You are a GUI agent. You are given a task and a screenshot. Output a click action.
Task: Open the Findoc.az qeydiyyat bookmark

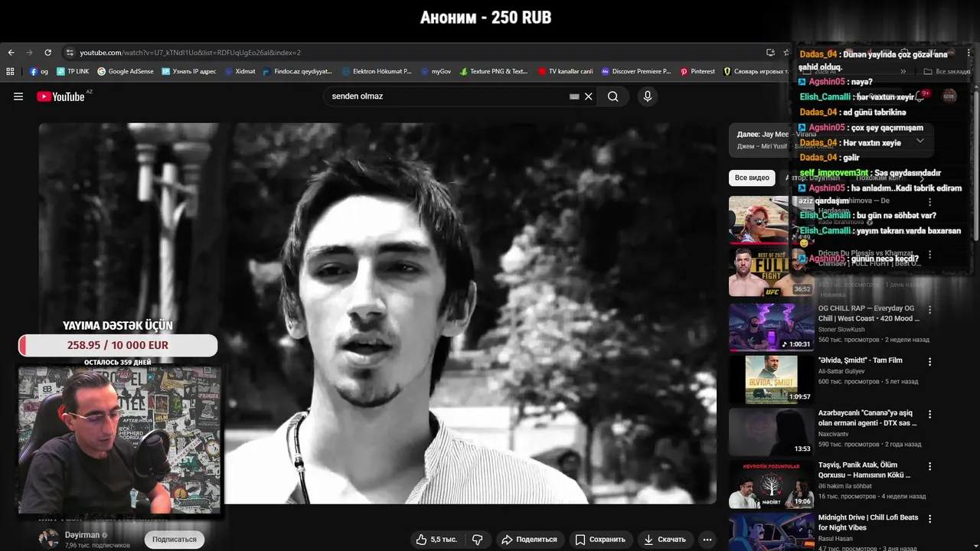(298, 71)
